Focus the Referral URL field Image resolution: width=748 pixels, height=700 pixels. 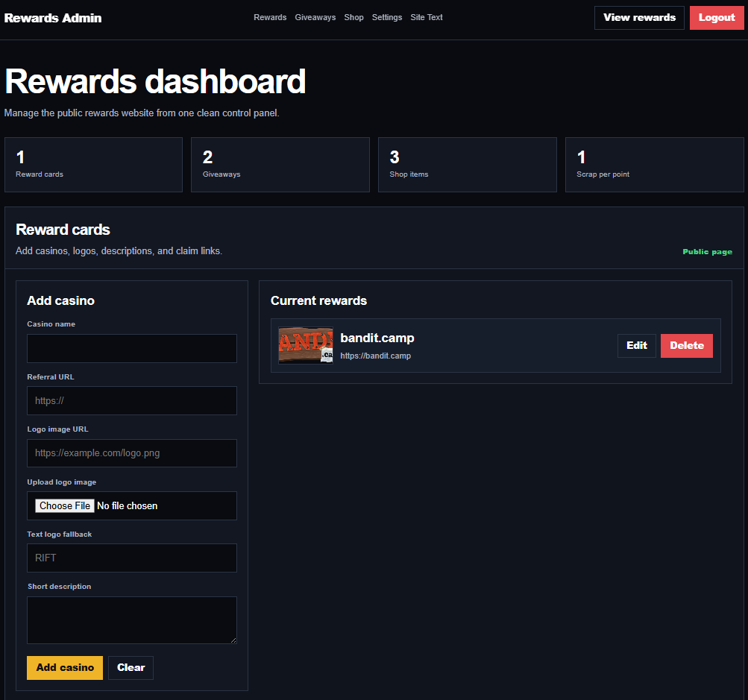click(x=132, y=400)
